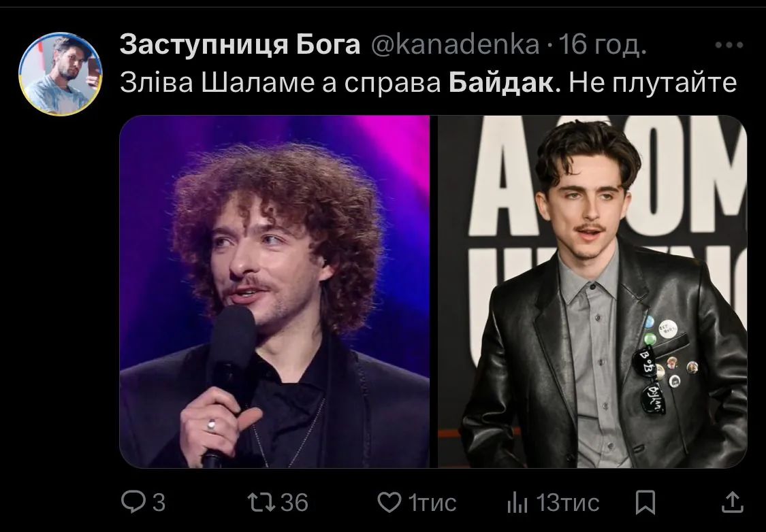Open profile via name Заступниця Бога
766x532 pixels.
click(x=240, y=45)
